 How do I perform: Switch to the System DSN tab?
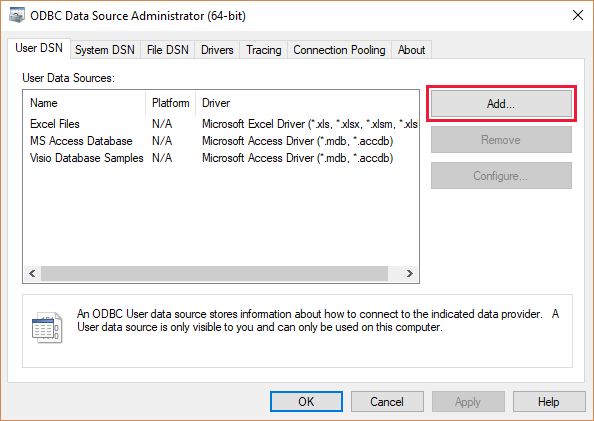105,50
